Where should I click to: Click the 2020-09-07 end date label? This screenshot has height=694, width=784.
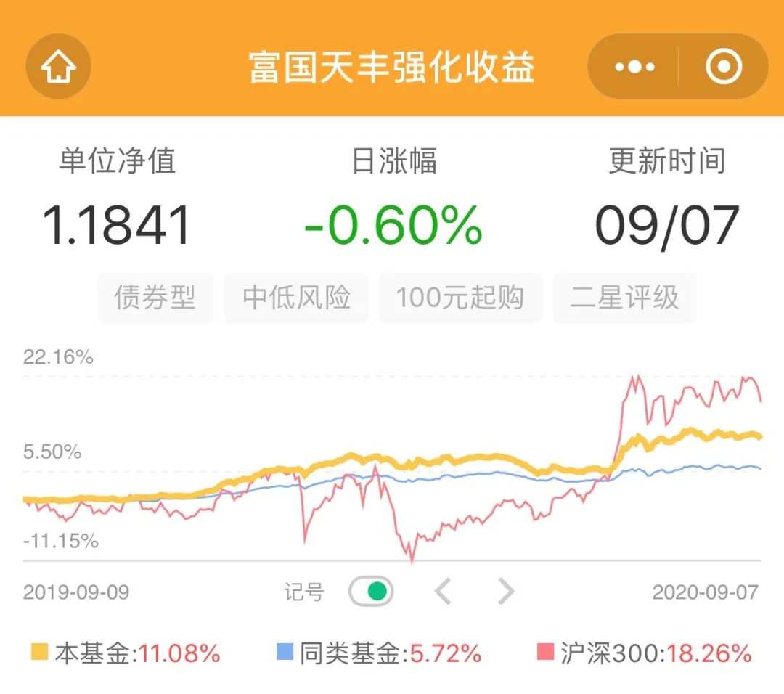[x=705, y=592]
